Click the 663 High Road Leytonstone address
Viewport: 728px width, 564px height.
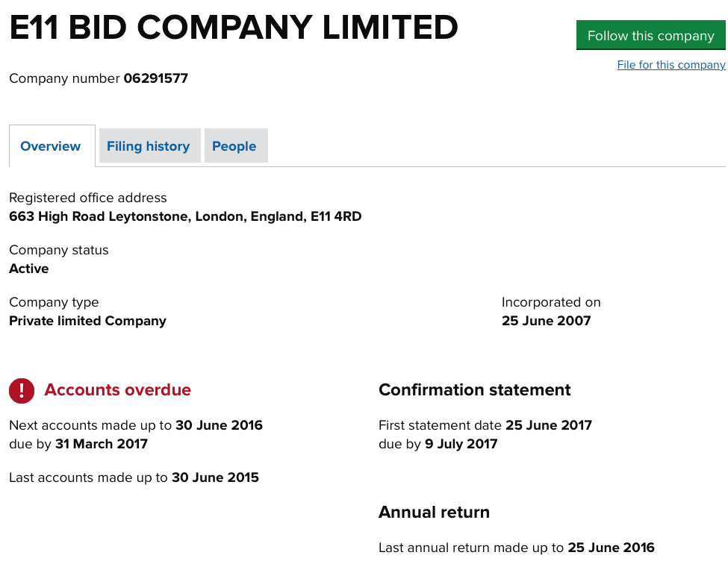[185, 216]
